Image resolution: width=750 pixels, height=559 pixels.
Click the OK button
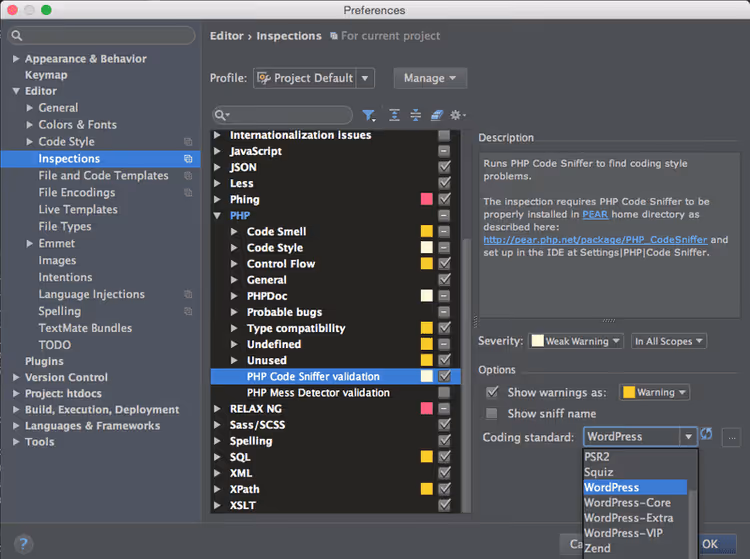tap(717, 544)
